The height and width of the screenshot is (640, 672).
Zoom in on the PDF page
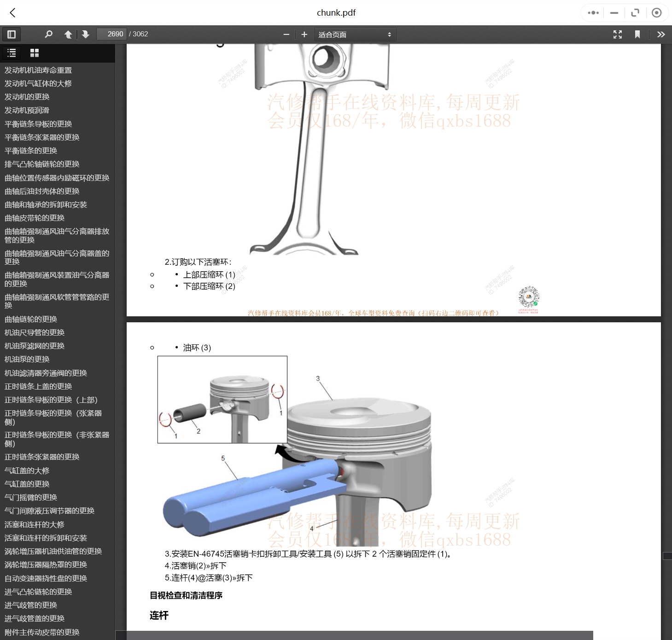304,34
